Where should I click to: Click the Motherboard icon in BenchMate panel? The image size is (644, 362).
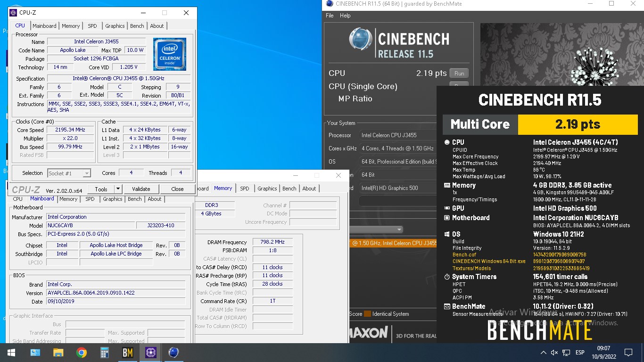447,218
